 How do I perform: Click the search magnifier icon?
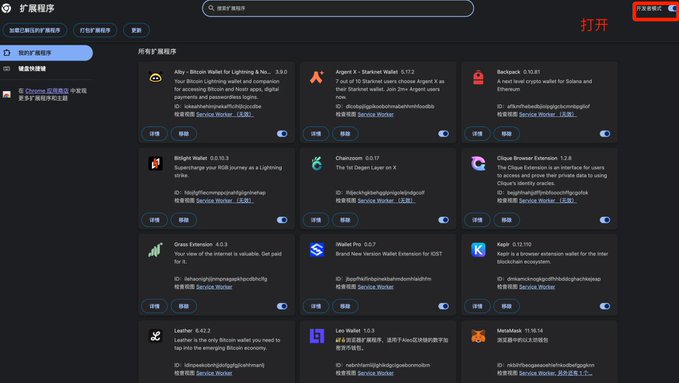coord(211,8)
